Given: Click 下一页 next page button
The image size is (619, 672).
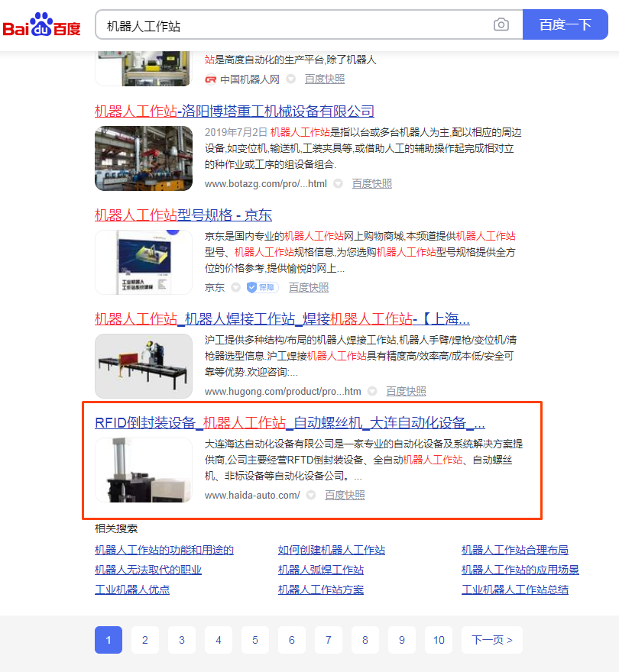Looking at the screenshot, I should [492, 640].
